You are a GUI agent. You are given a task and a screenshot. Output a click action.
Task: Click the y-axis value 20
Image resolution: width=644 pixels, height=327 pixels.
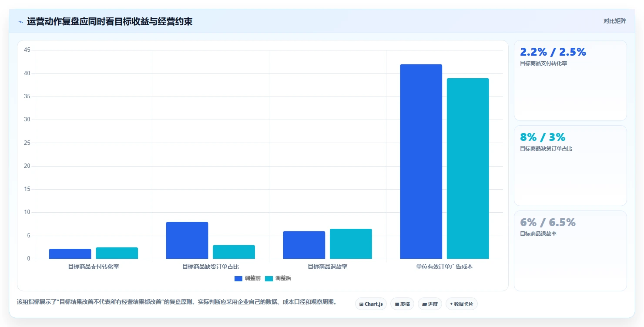coord(27,166)
